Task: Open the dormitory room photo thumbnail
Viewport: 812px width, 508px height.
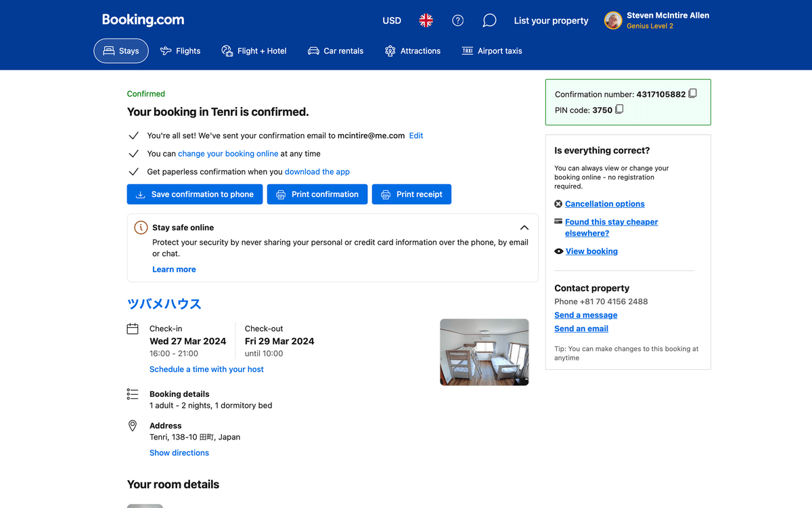Action: click(484, 352)
